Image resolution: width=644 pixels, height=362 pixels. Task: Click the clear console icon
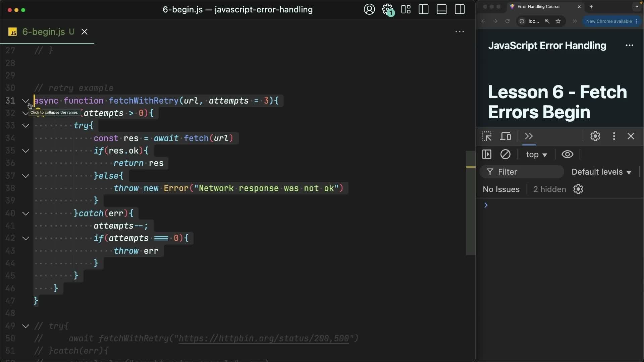coord(505,154)
